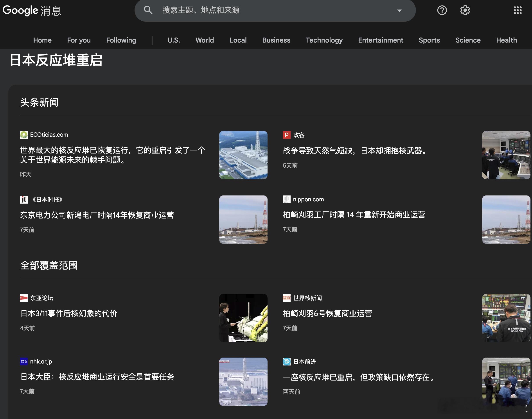Expand the search options dropdown arrow
Image resolution: width=532 pixels, height=419 pixels.
pyautogui.click(x=399, y=11)
